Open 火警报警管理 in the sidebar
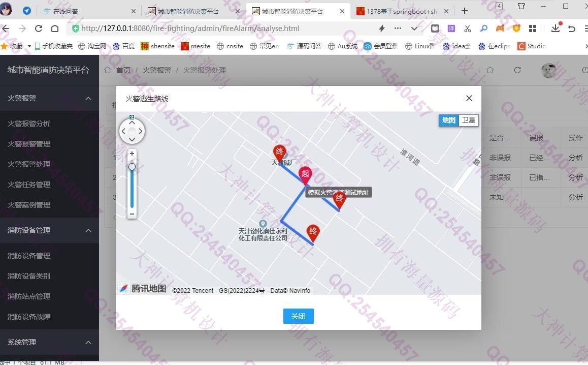 coord(29,144)
